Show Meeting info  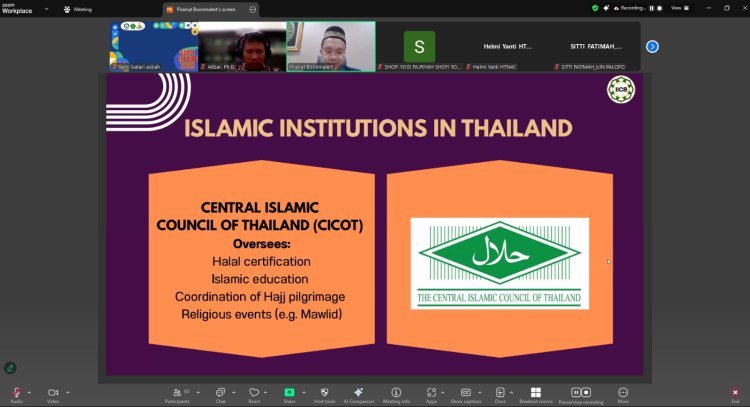[x=396, y=395]
